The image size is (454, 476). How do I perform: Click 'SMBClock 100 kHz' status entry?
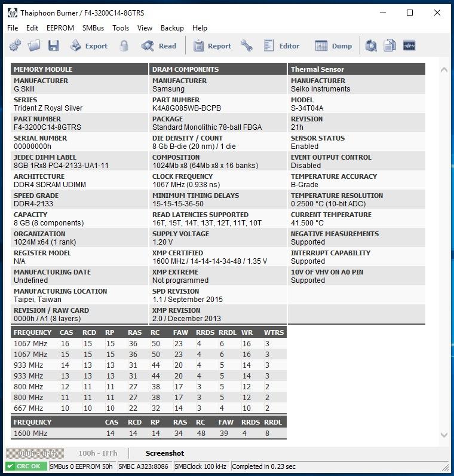click(201, 466)
